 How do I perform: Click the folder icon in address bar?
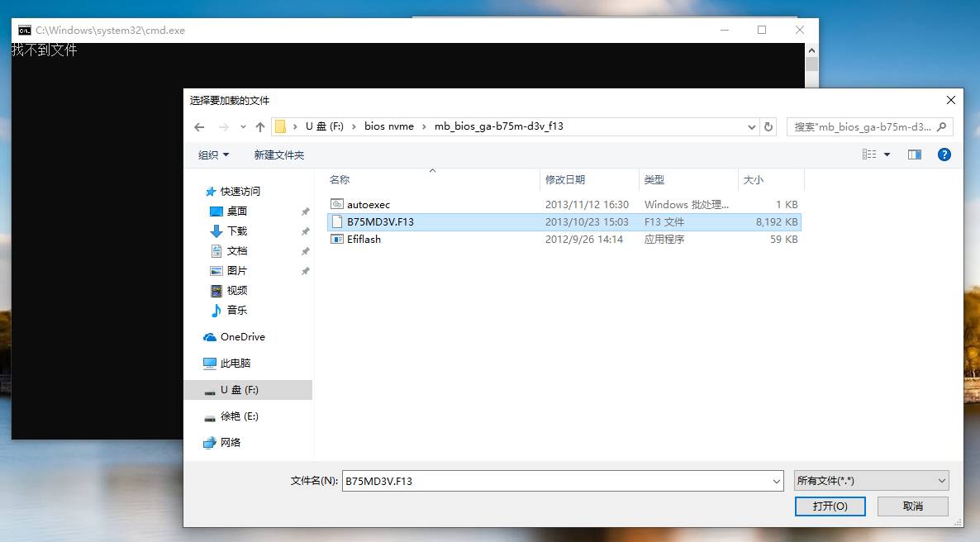point(281,126)
